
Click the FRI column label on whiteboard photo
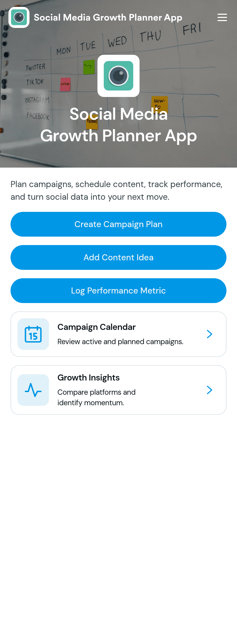(x=192, y=28)
